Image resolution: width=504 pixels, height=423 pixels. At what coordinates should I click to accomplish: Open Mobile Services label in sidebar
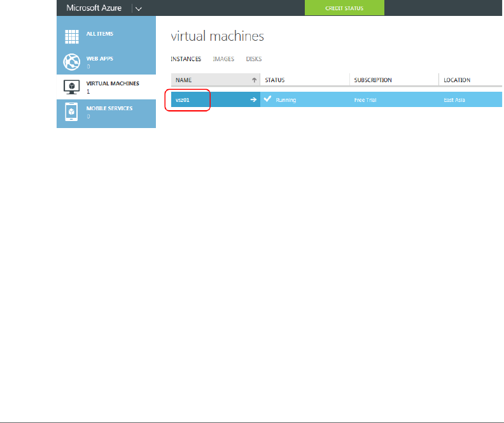(109, 108)
